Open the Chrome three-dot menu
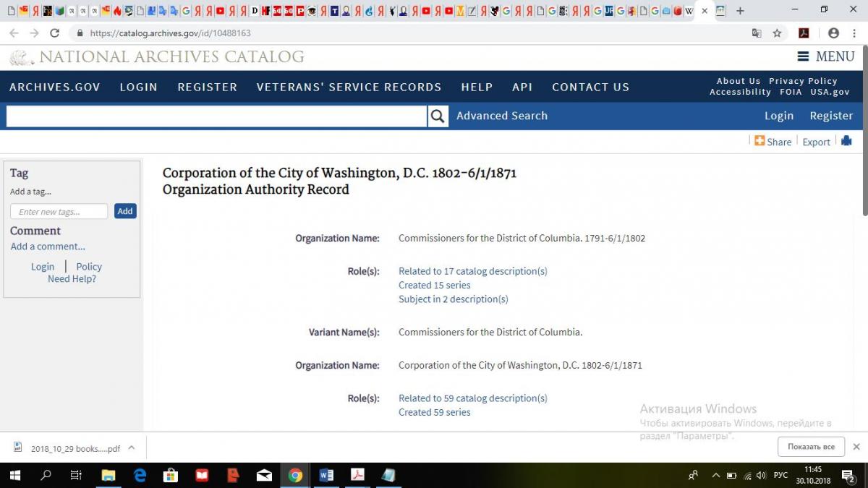 tap(854, 33)
